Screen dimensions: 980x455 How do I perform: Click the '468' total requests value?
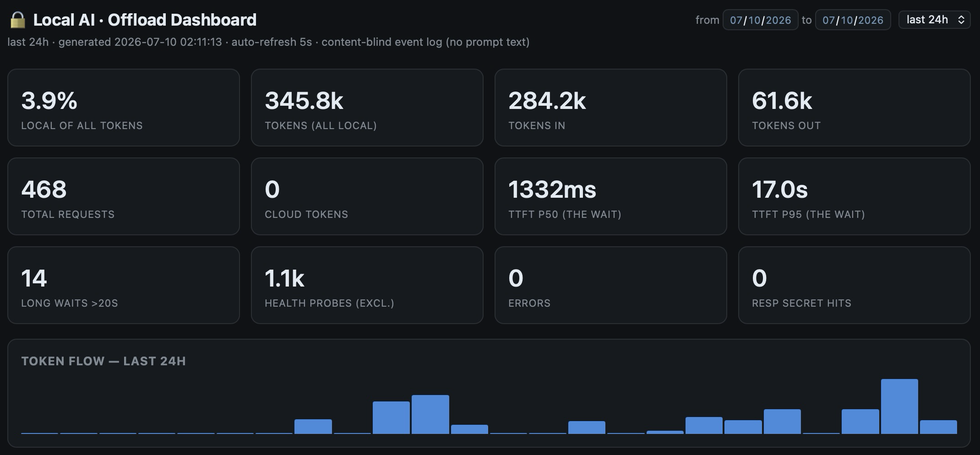(44, 190)
